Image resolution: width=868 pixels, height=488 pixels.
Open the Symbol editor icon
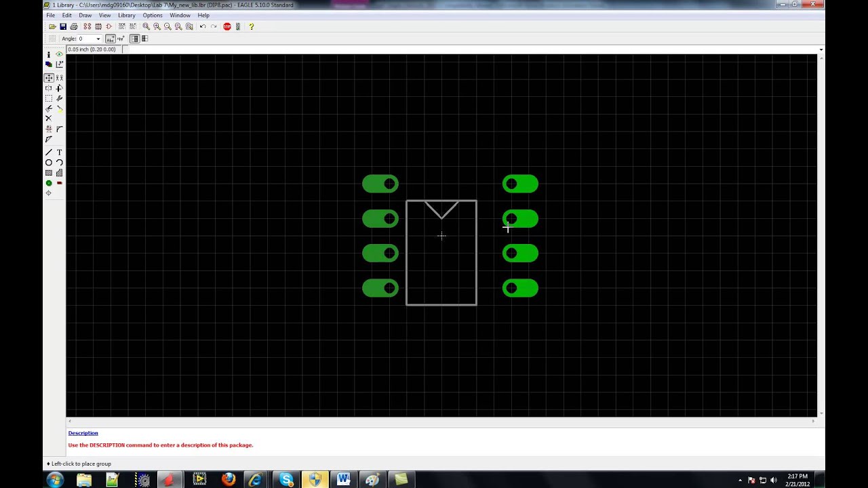click(108, 26)
